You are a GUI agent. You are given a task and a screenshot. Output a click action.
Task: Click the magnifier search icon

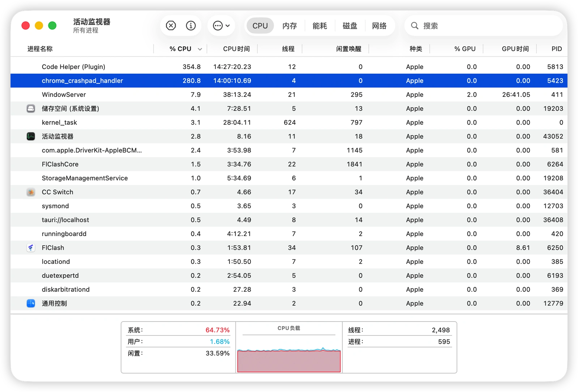(x=415, y=26)
